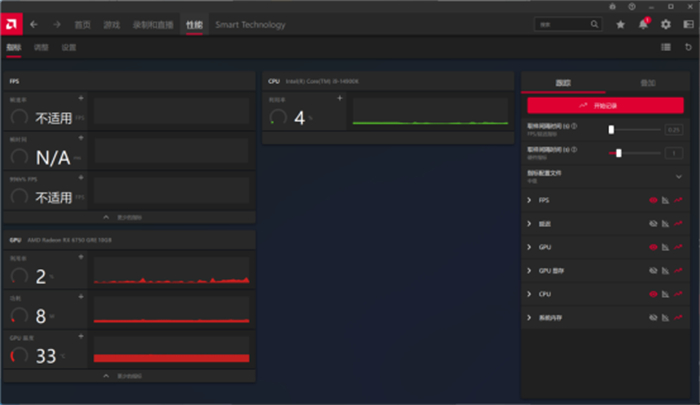Click the AMD logo in top-left corner

coord(12,24)
